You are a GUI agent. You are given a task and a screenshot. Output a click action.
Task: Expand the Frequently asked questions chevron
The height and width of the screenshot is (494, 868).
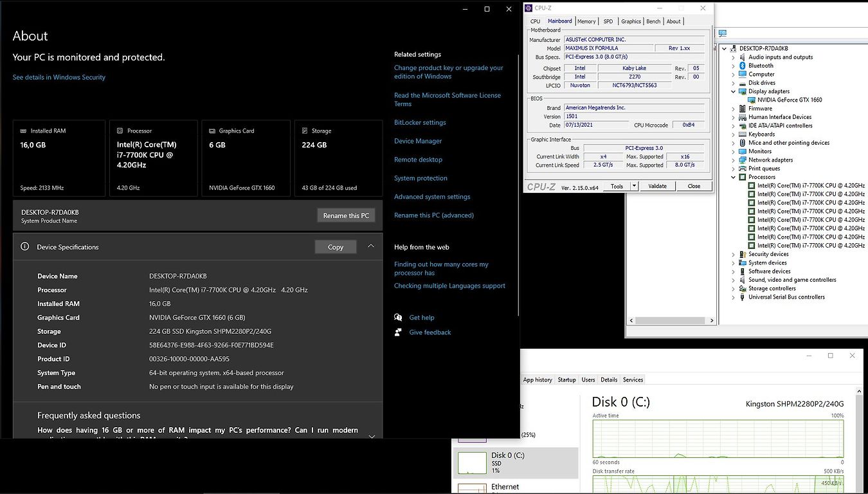point(372,437)
